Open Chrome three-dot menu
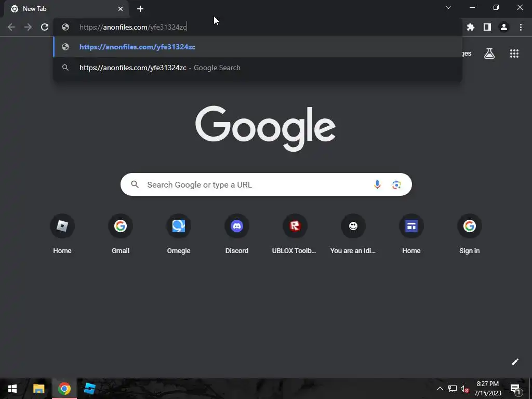This screenshot has width=532, height=399. click(521, 27)
